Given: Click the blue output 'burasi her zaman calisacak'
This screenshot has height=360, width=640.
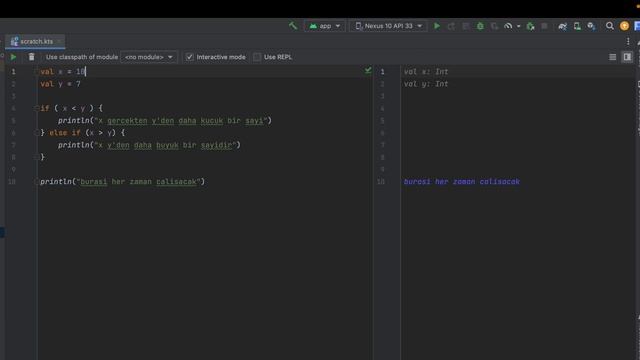Looking at the screenshot, I should (462, 182).
